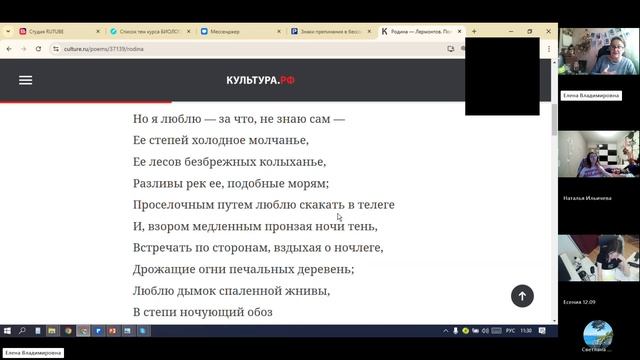
Task: Open a new browser tab
Action: 474,31
